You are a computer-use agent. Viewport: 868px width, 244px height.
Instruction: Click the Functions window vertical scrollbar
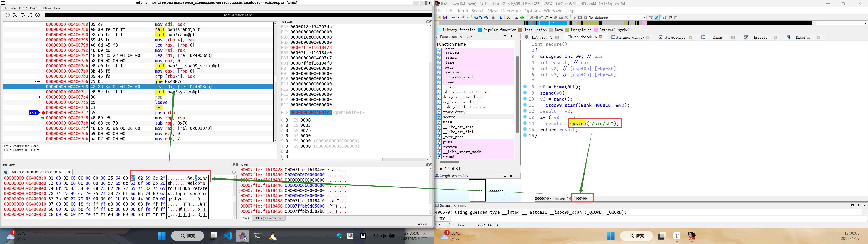(517, 94)
